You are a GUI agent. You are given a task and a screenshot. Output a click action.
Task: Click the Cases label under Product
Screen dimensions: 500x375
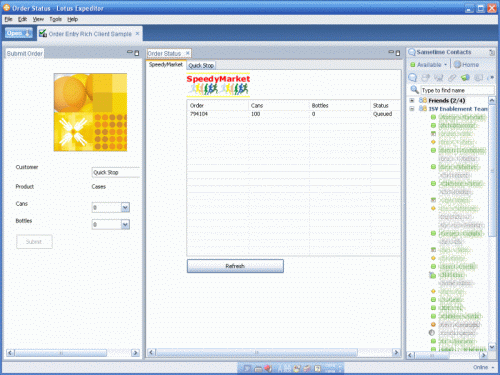tap(99, 187)
